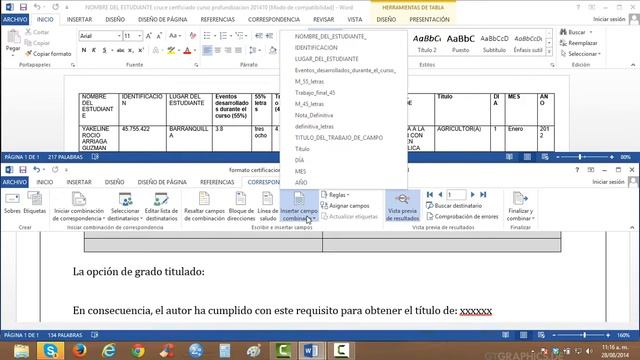
Task: Open ARCHIVO menu in bottom window
Action: pyautogui.click(x=15, y=182)
